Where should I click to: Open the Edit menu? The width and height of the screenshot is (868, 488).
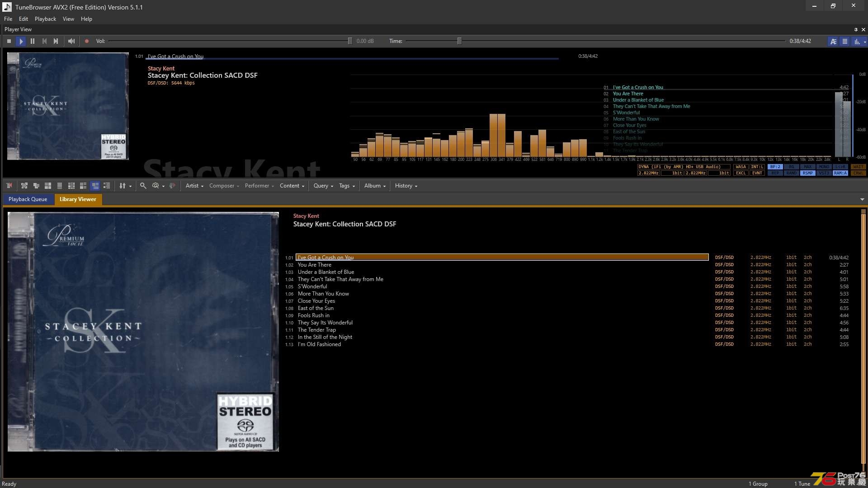click(24, 19)
